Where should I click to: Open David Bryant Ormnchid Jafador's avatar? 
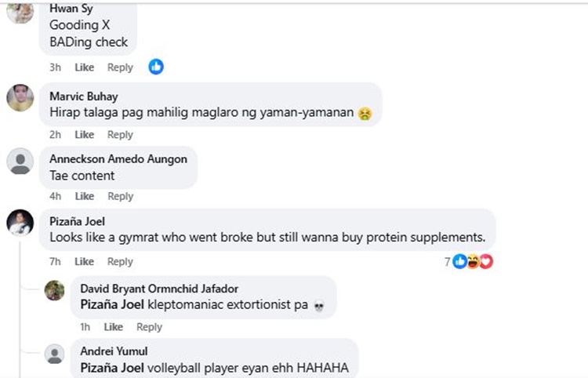point(55,290)
